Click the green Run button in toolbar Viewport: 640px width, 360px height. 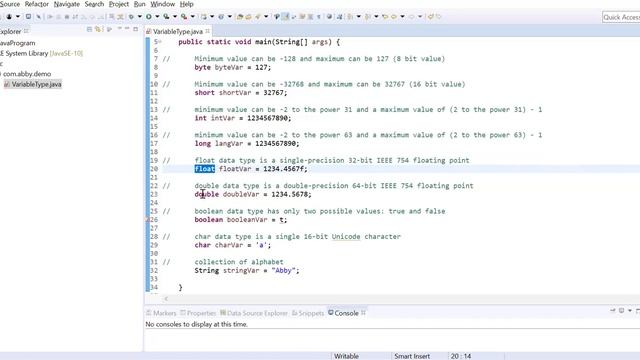tap(149, 17)
